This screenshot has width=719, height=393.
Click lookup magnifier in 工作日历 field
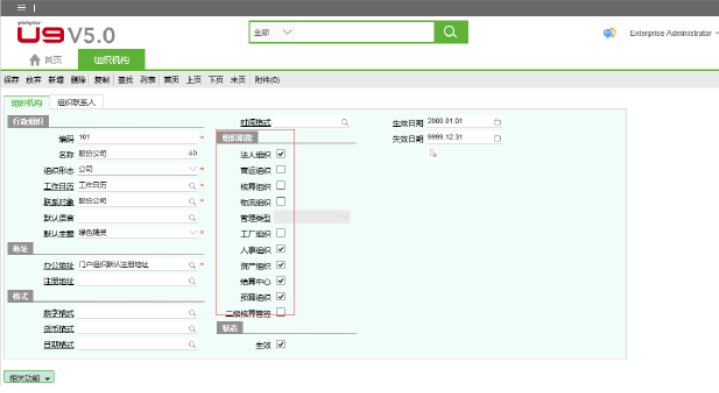coord(192,186)
